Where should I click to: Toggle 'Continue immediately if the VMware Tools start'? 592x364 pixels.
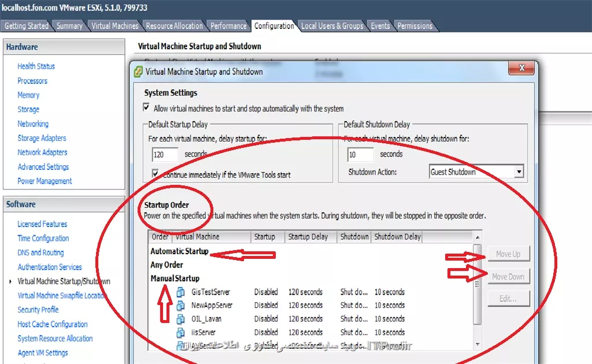tap(155, 173)
